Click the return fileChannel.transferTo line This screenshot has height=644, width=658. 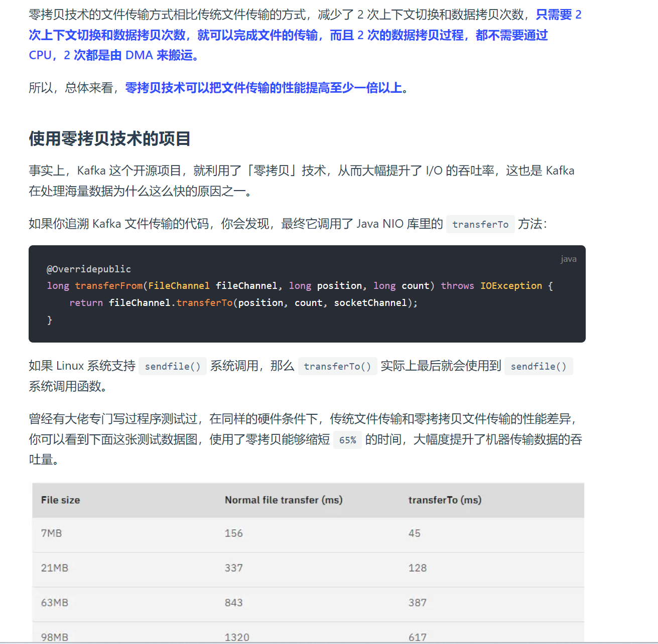[x=243, y=303]
